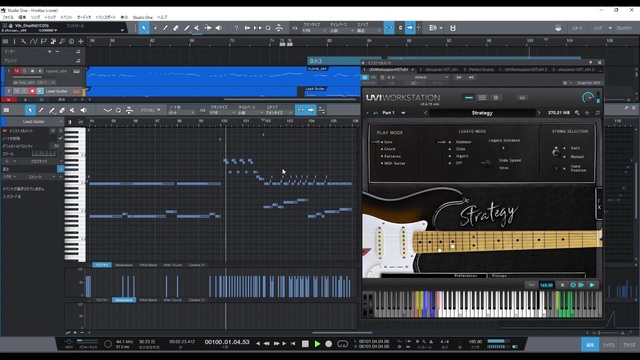
Task: Select Chord play mode option
Action: click(389, 149)
